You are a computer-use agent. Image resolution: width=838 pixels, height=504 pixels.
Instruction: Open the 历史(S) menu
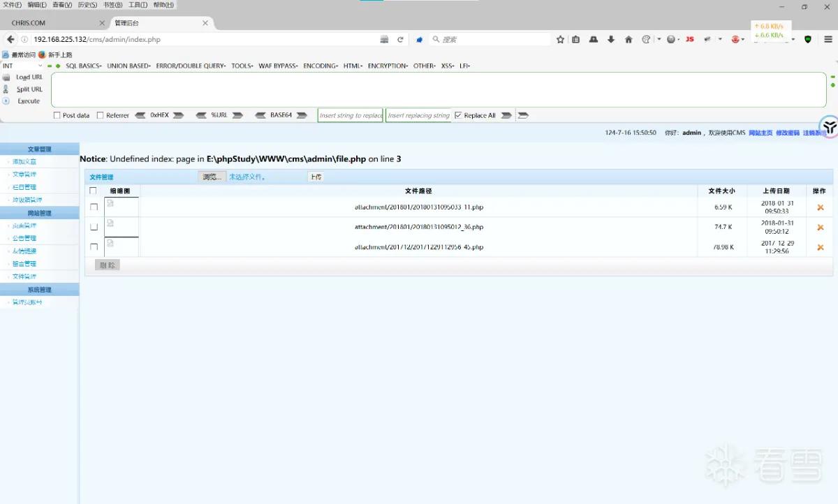(x=87, y=5)
